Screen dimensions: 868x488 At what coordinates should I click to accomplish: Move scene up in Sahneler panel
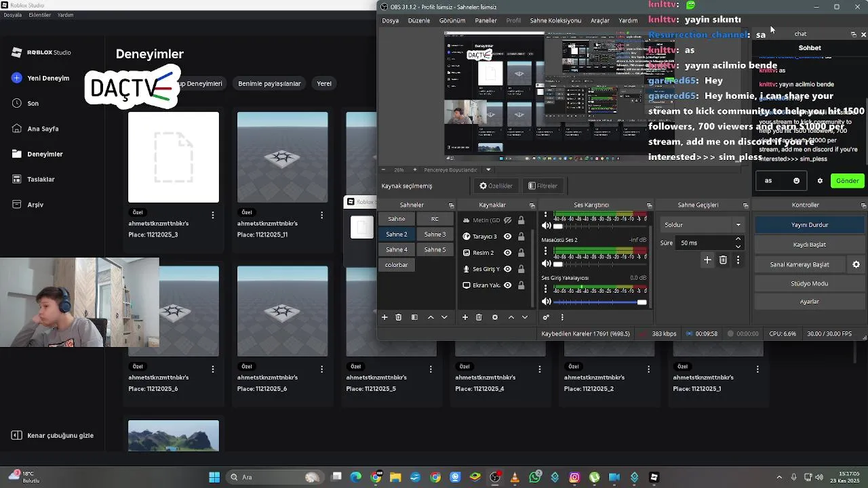[431, 317]
